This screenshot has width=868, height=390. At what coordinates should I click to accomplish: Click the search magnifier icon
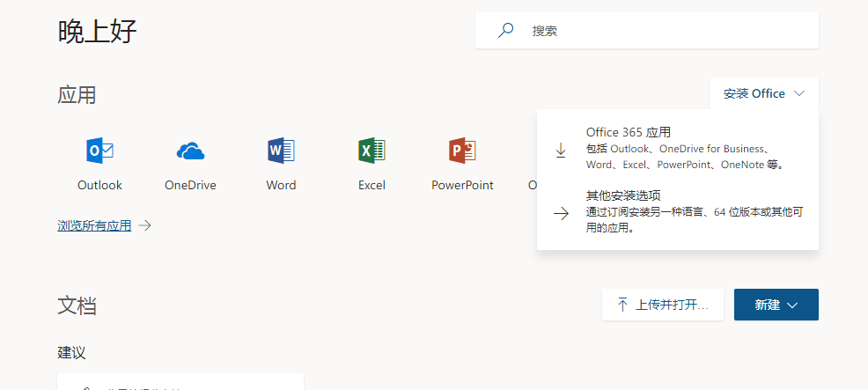pos(505,30)
